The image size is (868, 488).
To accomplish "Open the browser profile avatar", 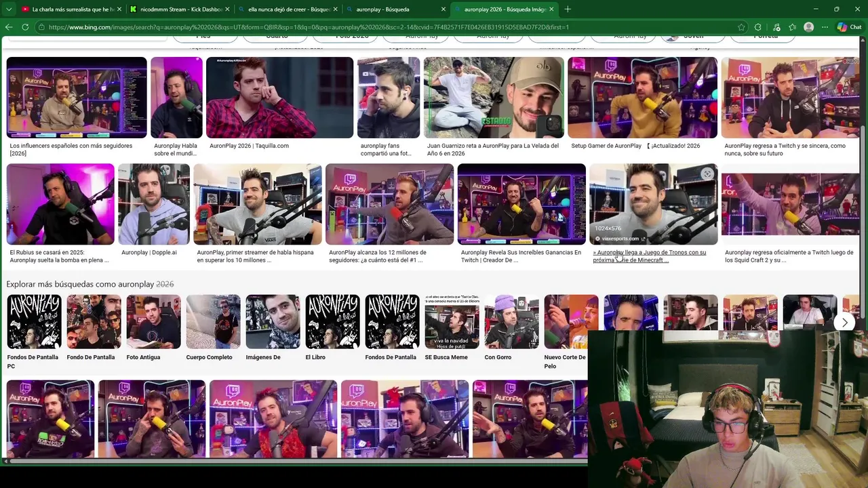I will pos(808,27).
